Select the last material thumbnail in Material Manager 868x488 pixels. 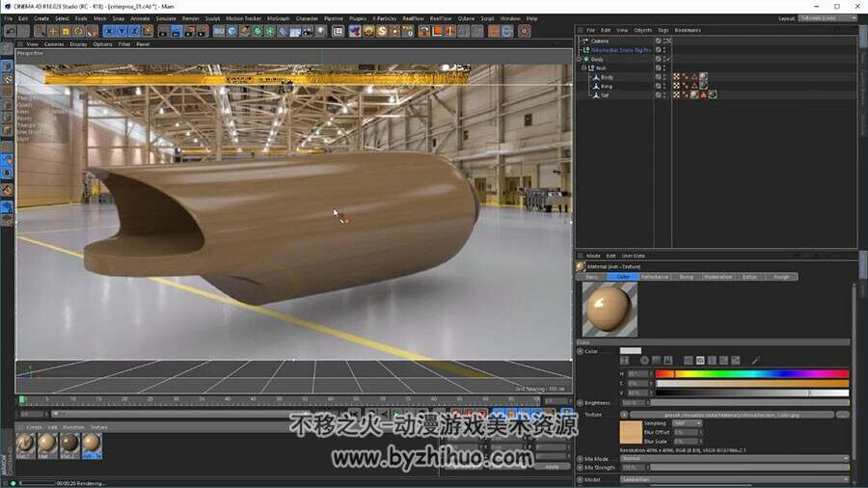(92, 446)
